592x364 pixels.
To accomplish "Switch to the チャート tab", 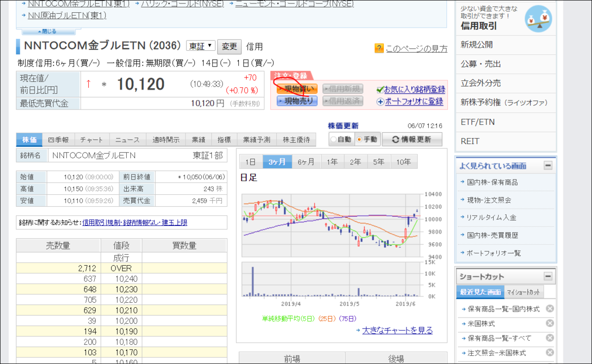I will (x=91, y=140).
